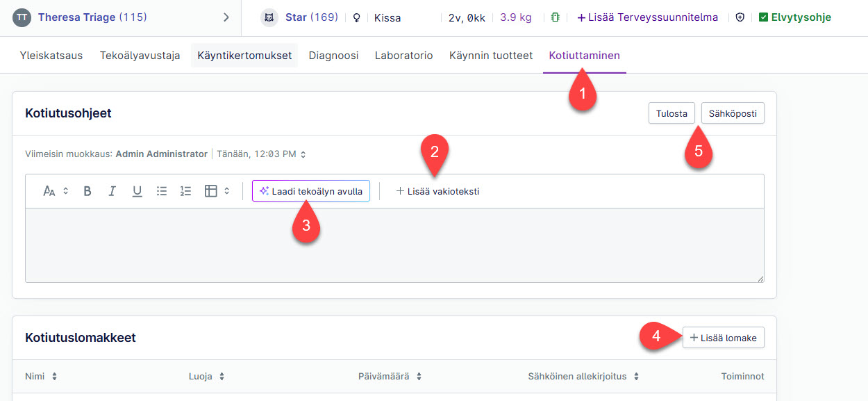Viewport: 868px width, 401px height.
Task: Open the edit history version dropdown
Action: coord(303,154)
